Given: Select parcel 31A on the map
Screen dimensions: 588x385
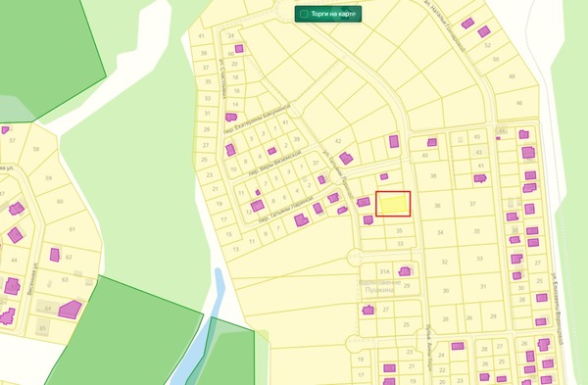Looking at the screenshot, I should 385,271.
